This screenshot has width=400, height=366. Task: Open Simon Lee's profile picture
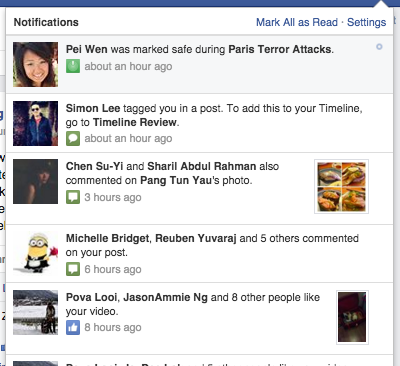click(35, 123)
